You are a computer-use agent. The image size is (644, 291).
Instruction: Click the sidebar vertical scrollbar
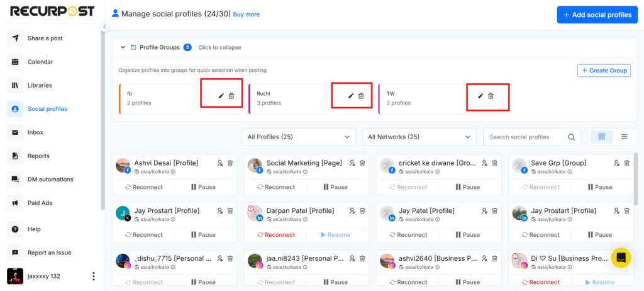click(x=103, y=120)
